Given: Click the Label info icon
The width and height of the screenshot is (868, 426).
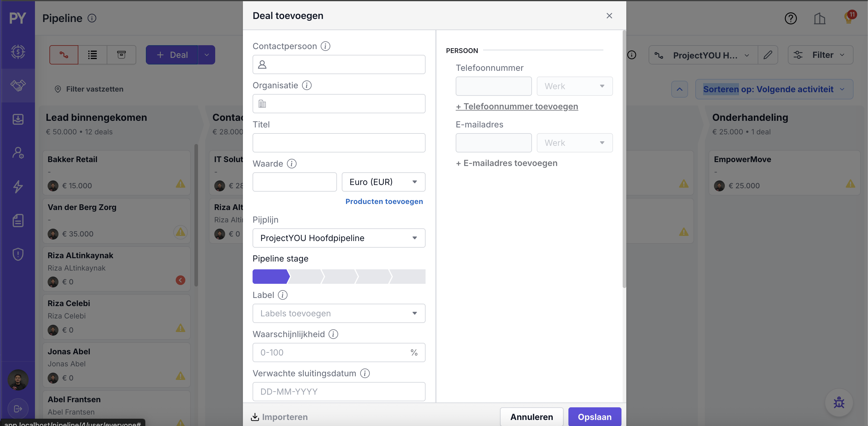Looking at the screenshot, I should point(282,295).
